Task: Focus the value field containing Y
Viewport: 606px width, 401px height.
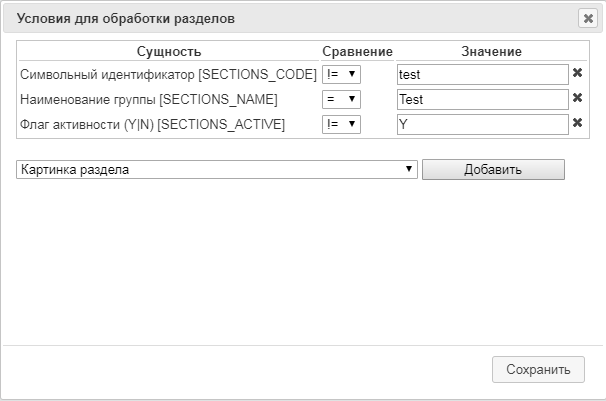Action: click(483, 124)
